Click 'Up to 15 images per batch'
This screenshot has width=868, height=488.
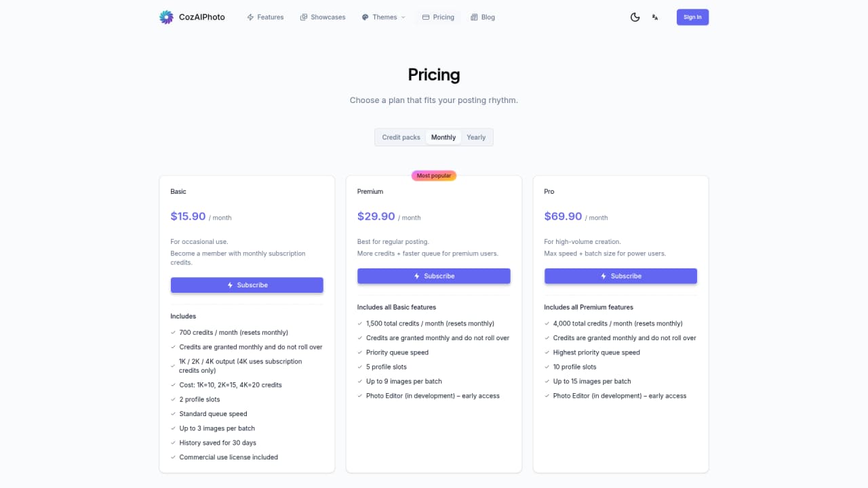coord(592,381)
